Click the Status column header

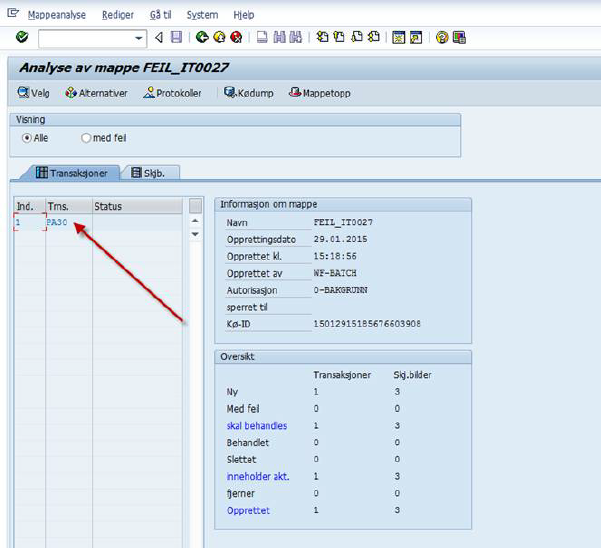click(138, 206)
